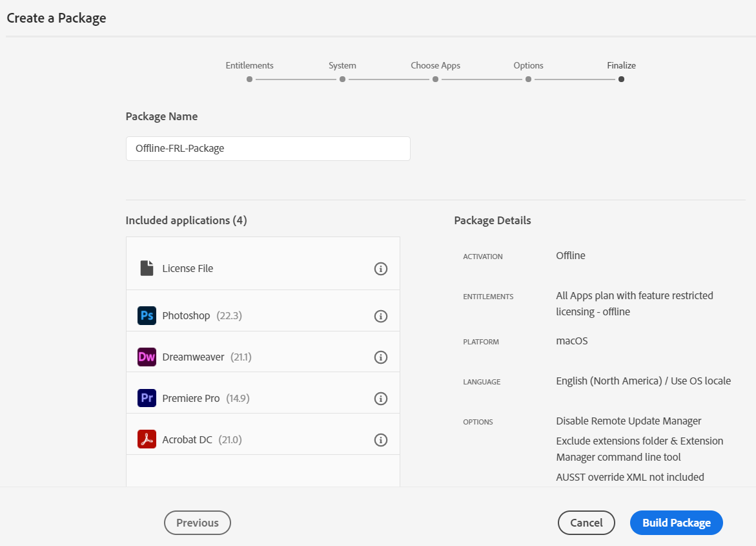Viewport: 756px width, 546px height.
Task: Show info for Dreamweaver (21.1)
Action: click(x=381, y=357)
